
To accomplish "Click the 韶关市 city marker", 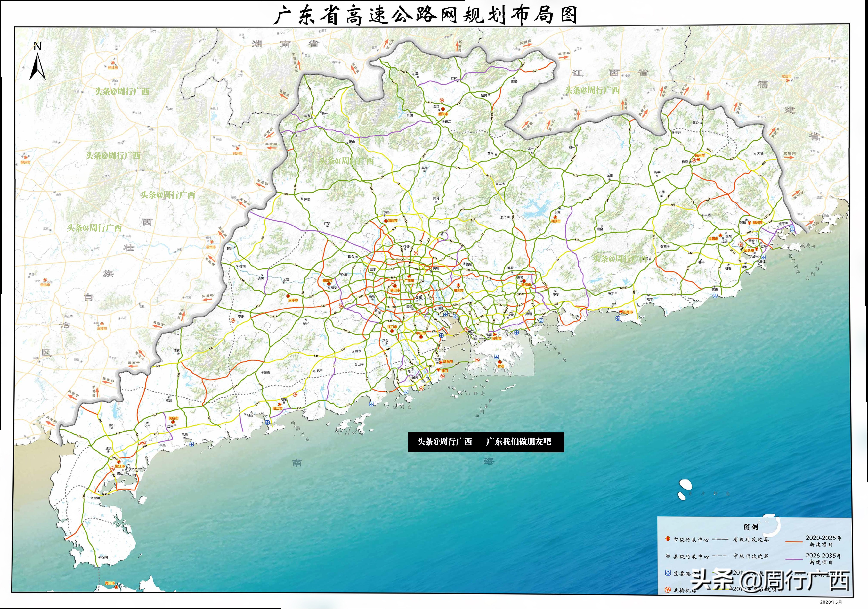I will click(443, 109).
